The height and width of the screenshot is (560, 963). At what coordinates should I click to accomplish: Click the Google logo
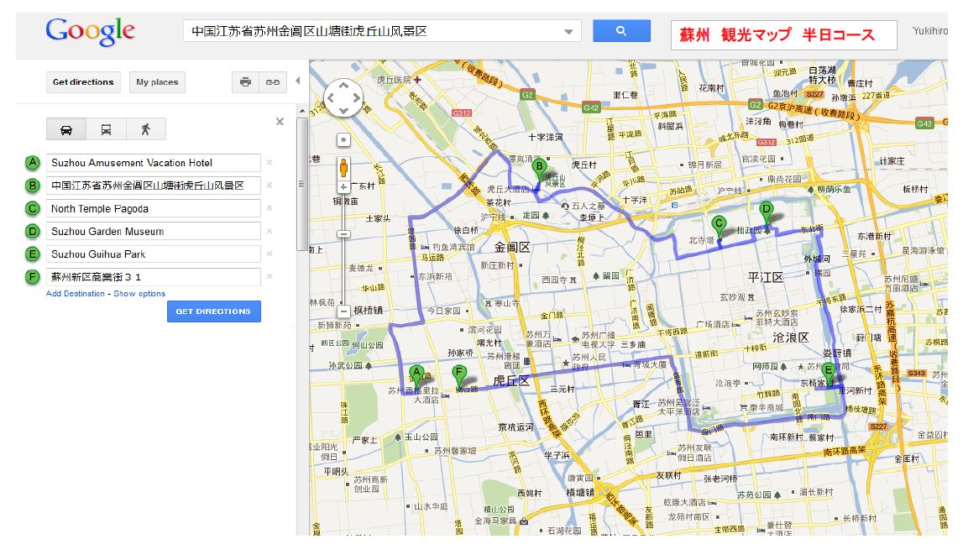(x=91, y=31)
